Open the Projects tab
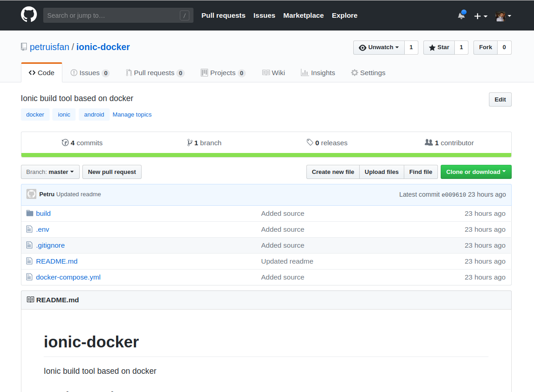Image resolution: width=534 pixels, height=392 pixels. pos(223,73)
